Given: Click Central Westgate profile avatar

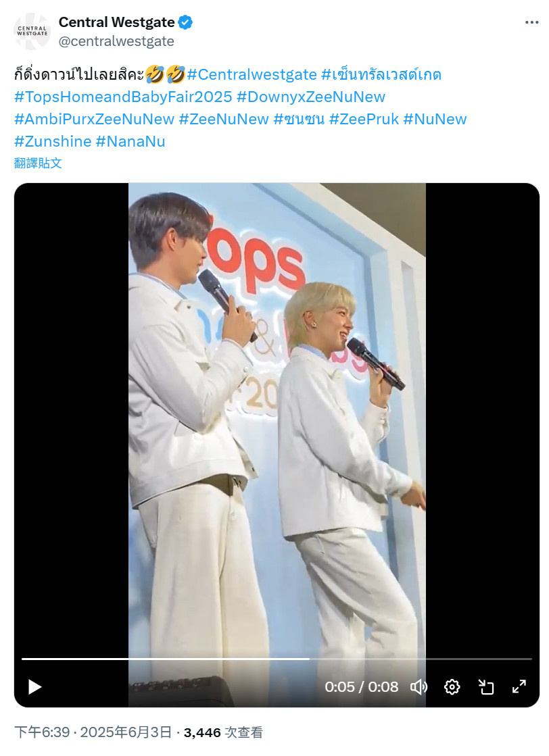Looking at the screenshot, I should tap(32, 31).
